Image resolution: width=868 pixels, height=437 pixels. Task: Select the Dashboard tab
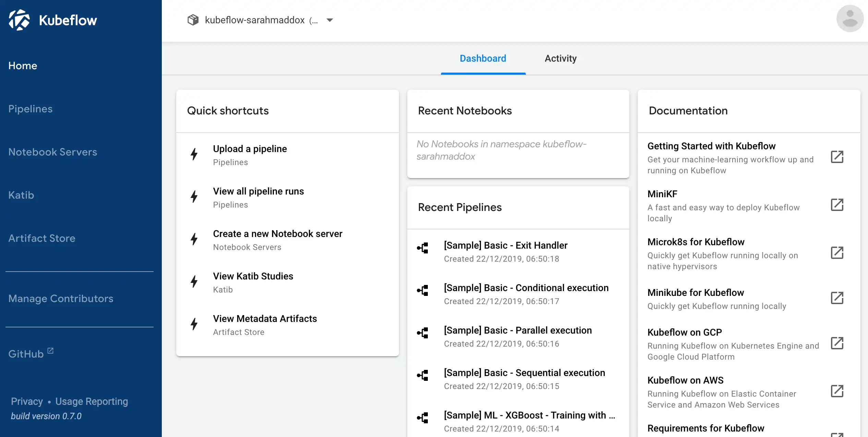483,58
